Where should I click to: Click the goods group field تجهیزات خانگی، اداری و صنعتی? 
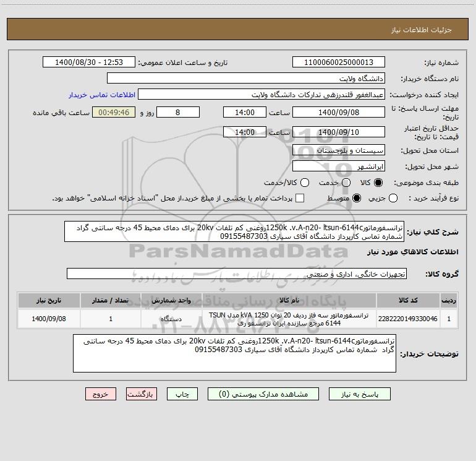point(237,274)
